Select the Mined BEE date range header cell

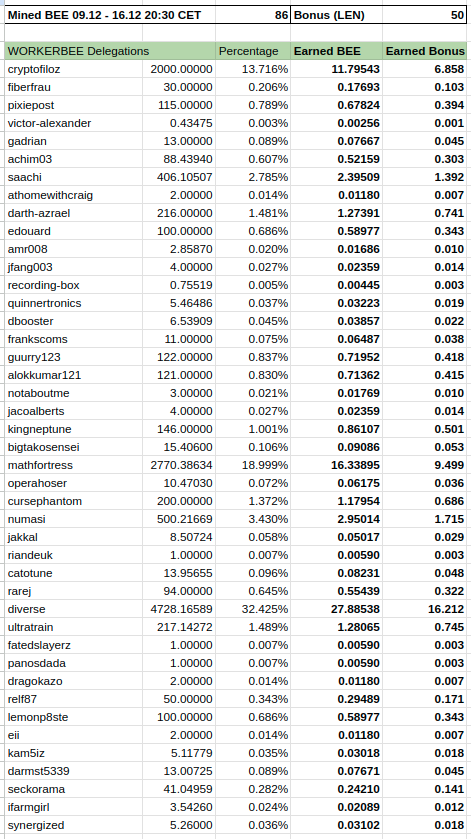pos(110,15)
